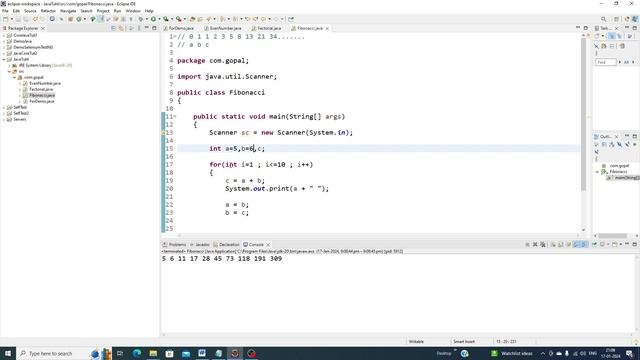Viewport: 640px width, 360px height.
Task: Maximize the Console panel
Action: tap(635, 244)
